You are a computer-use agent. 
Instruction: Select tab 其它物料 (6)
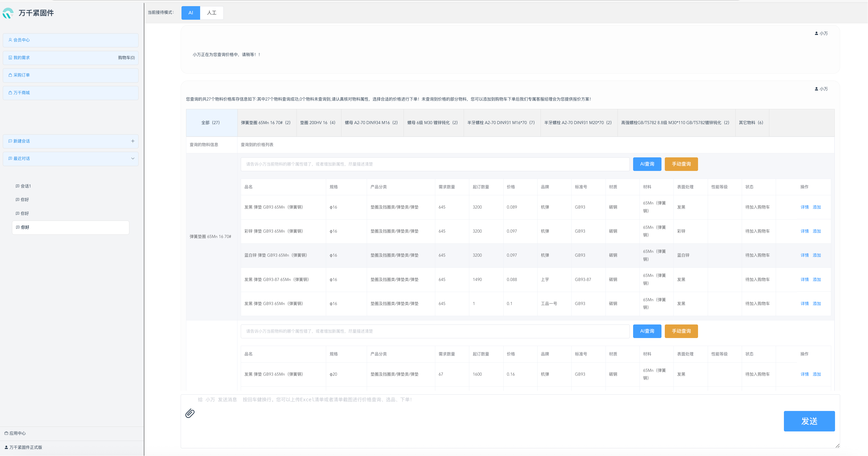751,122
